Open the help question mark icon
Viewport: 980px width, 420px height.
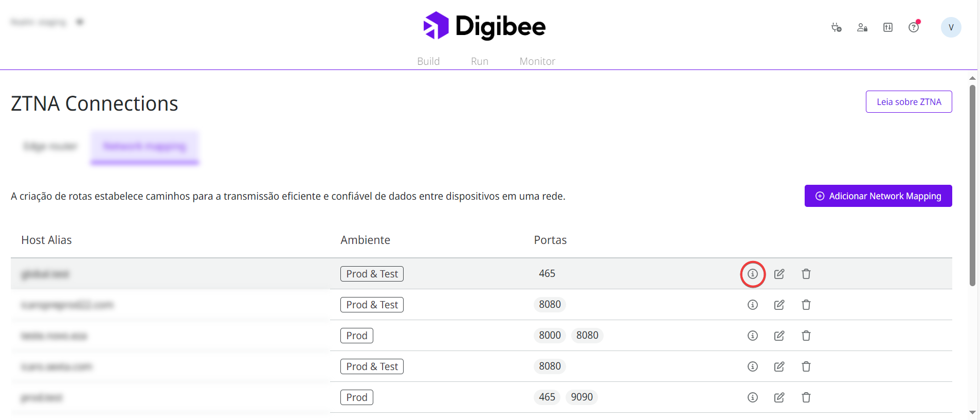[914, 27]
